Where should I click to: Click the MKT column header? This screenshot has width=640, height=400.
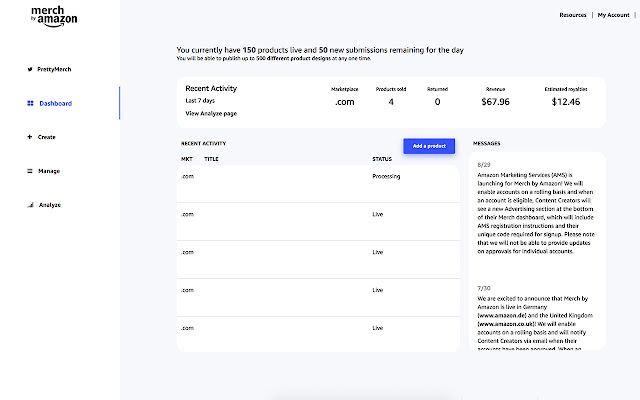[187, 159]
